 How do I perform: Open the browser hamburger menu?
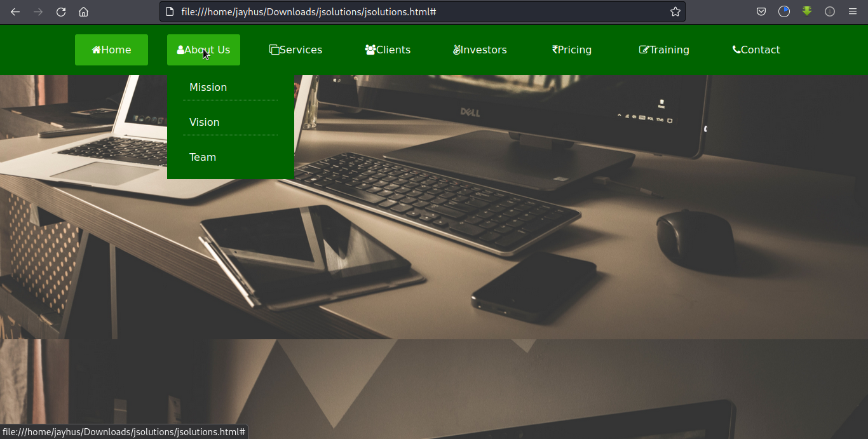tap(853, 12)
